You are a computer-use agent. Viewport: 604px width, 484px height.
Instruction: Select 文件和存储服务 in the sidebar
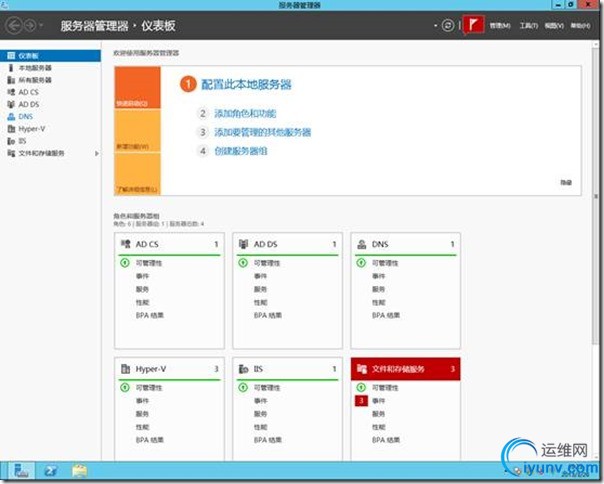[x=42, y=153]
